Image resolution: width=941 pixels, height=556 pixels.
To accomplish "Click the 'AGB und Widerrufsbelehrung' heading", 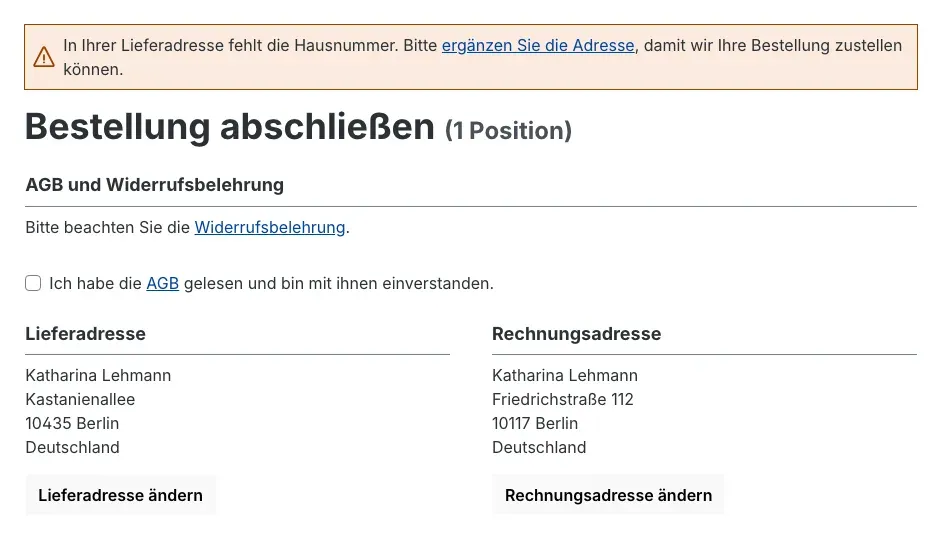I will [x=154, y=185].
